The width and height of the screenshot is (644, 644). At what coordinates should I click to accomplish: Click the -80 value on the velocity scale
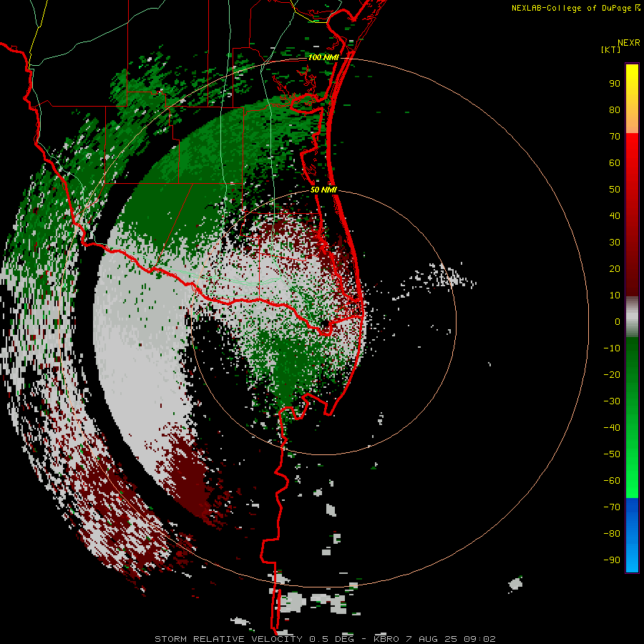612,534
